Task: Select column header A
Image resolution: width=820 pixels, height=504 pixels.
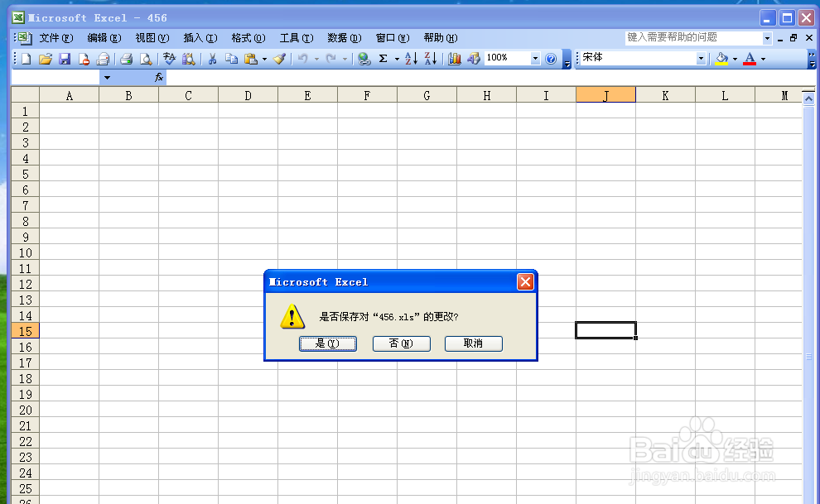Action: [69, 95]
